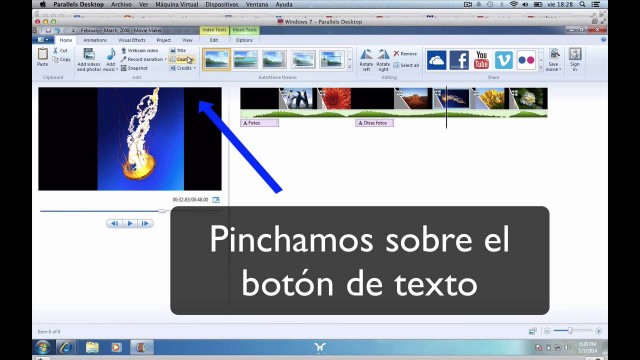Select the red flower clip in timeline
Viewport: 640px width, 360px height.
pos(334,98)
